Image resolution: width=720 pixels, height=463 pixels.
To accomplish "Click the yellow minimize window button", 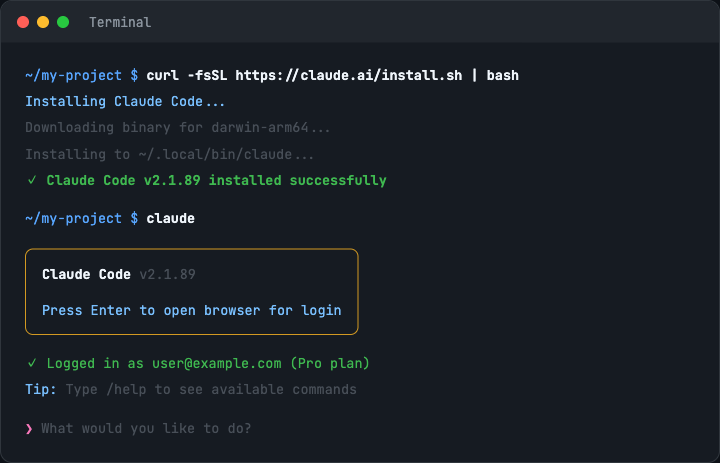I will pyautogui.click(x=43, y=22).
